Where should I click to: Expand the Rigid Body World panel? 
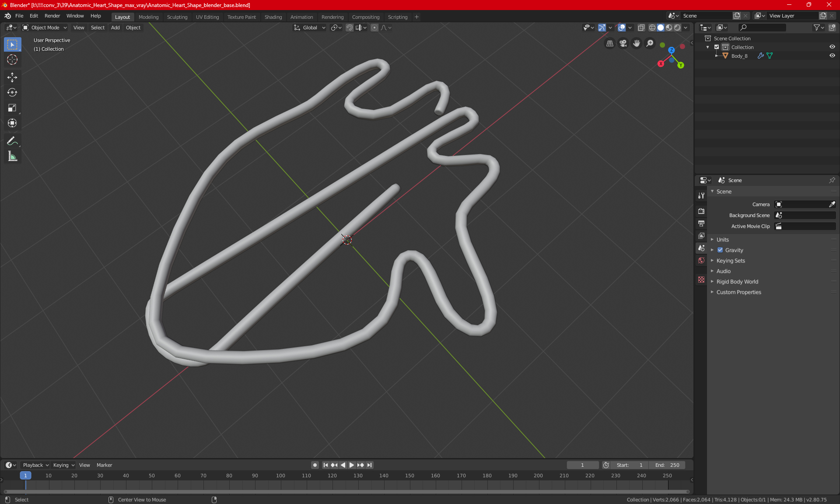point(737,282)
